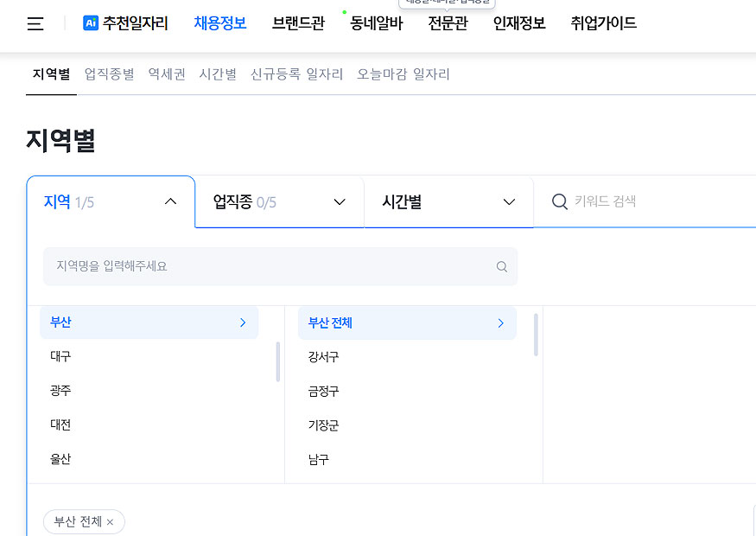Viewport: 756px width, 536px height.
Task: Select 부산 in the city list
Action: (149, 322)
